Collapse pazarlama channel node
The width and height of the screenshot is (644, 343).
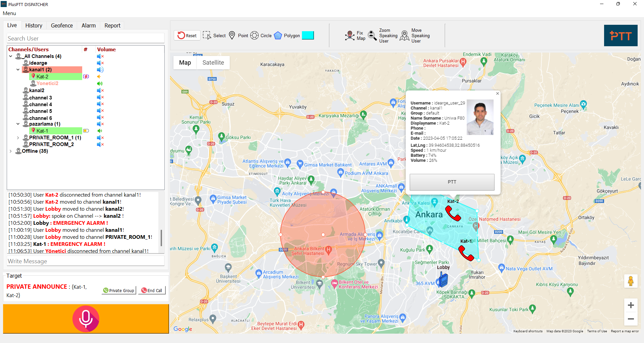[x=18, y=124]
